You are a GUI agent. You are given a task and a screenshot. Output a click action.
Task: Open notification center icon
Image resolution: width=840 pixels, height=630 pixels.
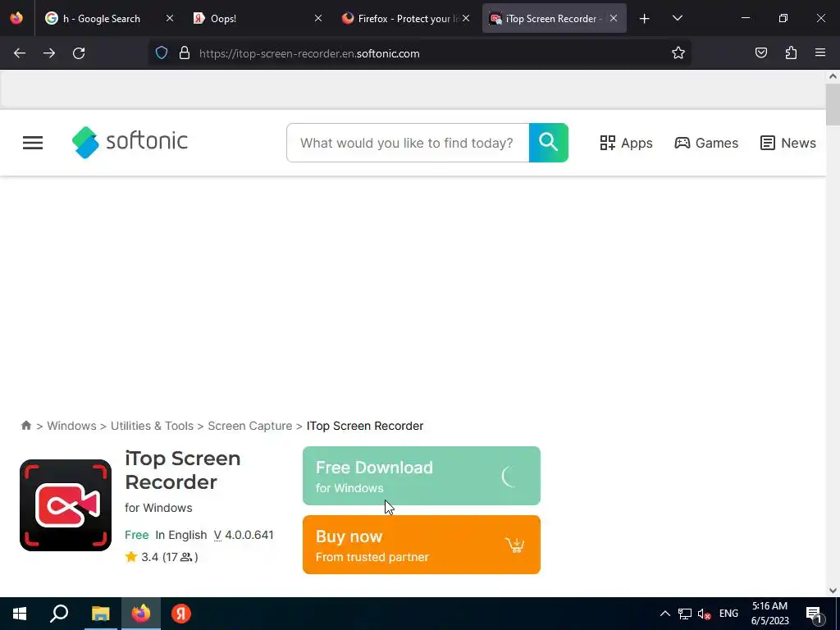814,614
